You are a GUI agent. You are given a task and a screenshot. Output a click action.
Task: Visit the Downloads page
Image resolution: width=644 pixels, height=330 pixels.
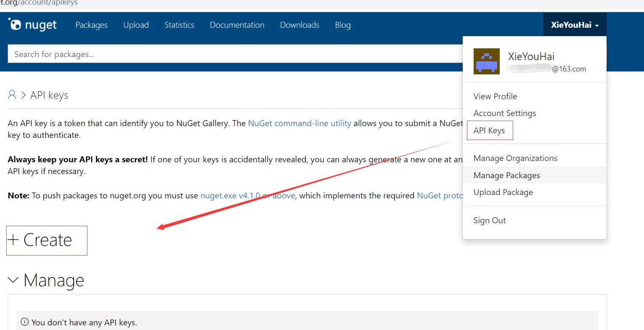[x=299, y=25]
